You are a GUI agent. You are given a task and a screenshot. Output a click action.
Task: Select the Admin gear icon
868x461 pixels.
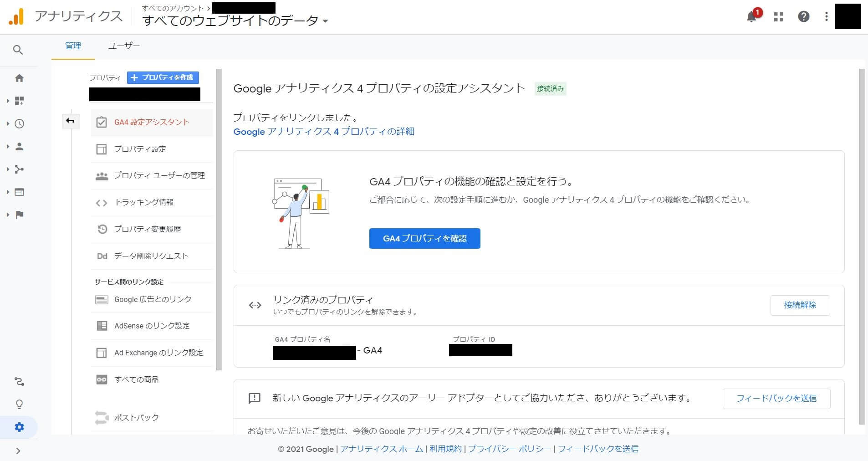tap(19, 427)
